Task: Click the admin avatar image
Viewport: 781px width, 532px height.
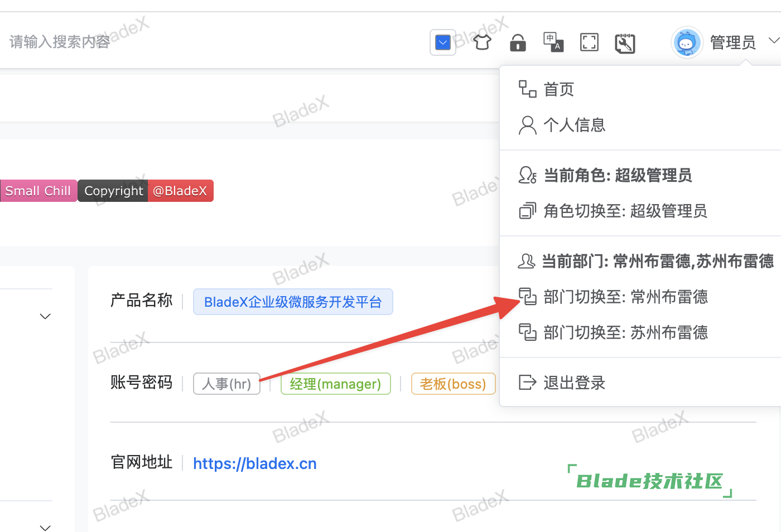Action: 687,42
